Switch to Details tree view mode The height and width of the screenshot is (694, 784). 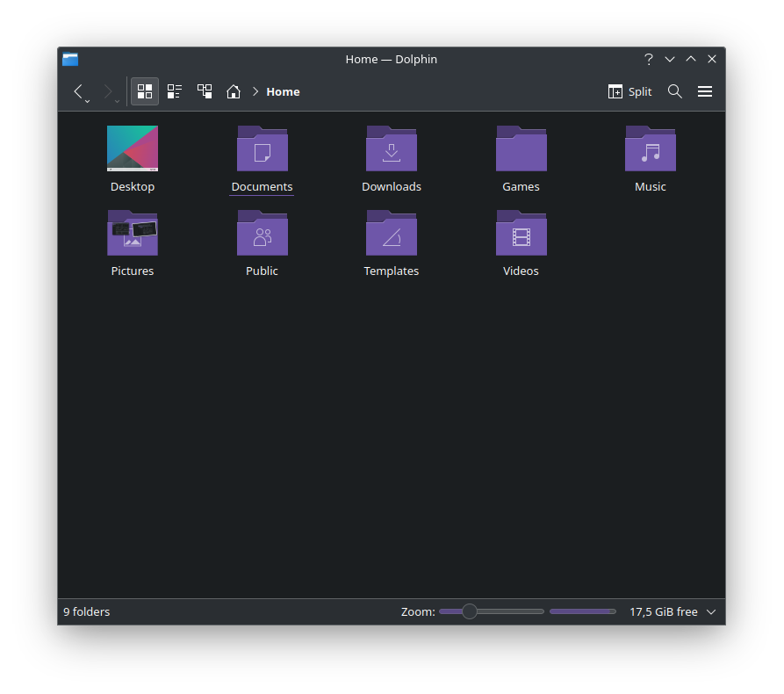tap(205, 91)
